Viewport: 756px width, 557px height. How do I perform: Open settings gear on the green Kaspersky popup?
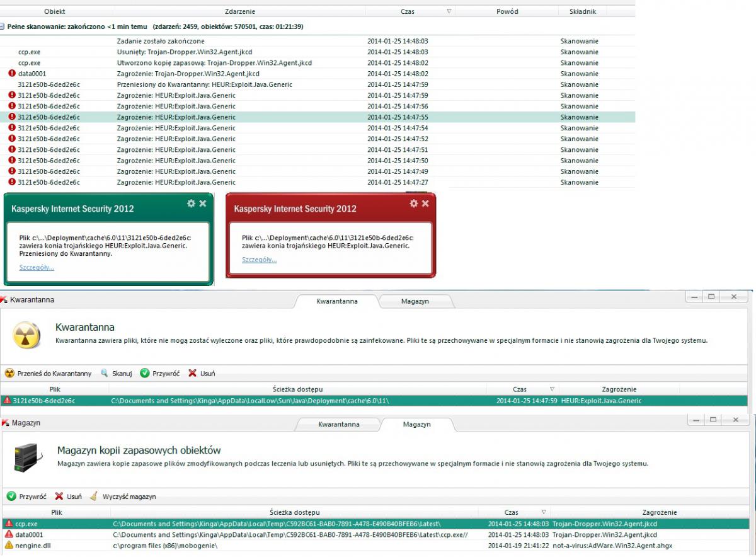coord(192,204)
